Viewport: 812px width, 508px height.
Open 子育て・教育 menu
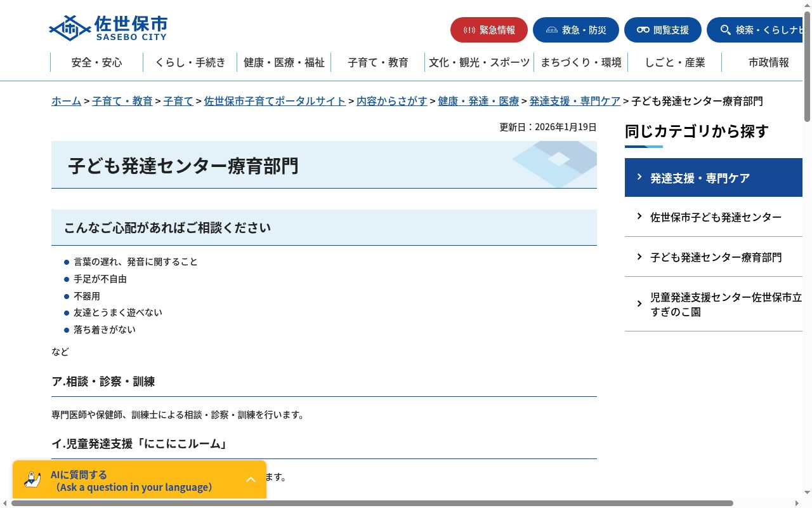[x=378, y=62]
